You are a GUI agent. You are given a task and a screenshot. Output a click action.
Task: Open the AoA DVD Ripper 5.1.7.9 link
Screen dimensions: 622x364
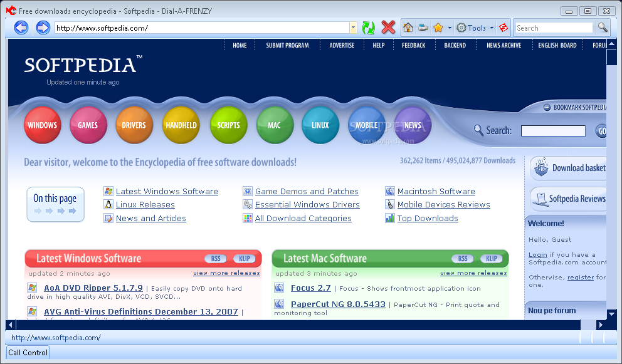pos(93,288)
